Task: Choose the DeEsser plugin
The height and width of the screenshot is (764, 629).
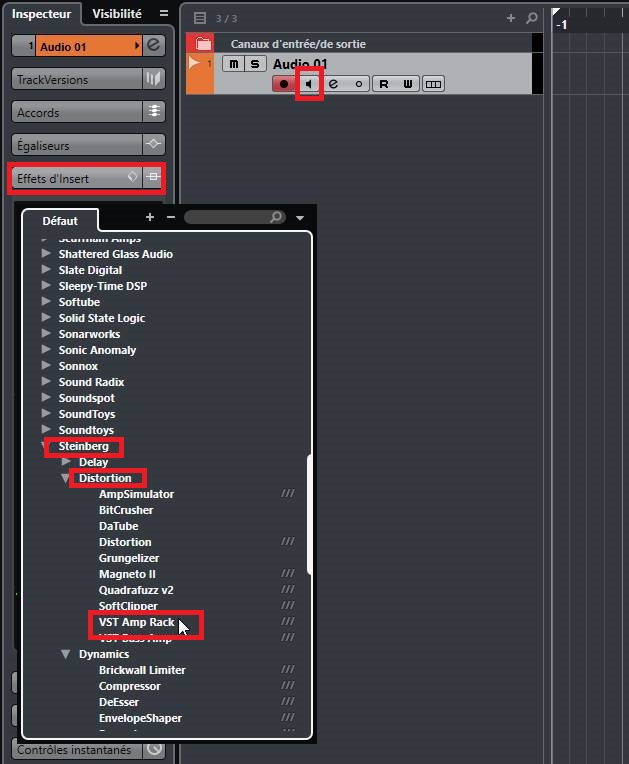Action: pyautogui.click(x=119, y=702)
